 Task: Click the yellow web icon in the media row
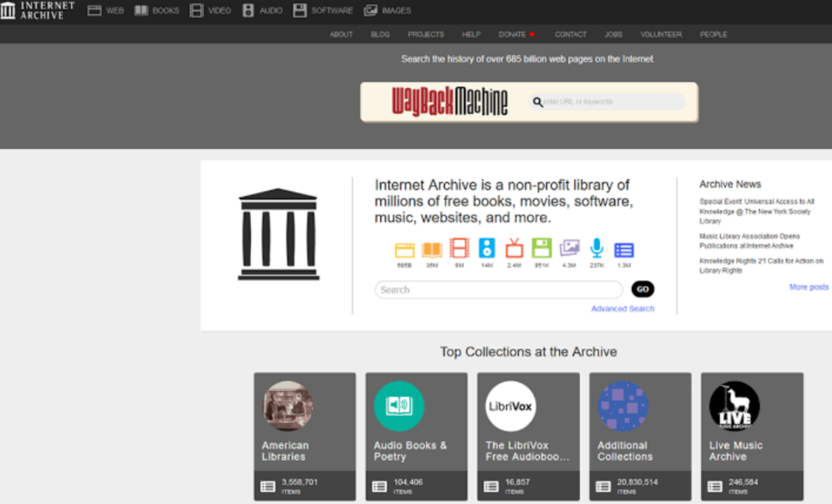coord(404,250)
